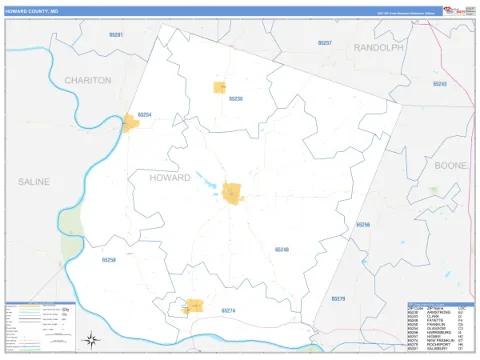Click the "HOWARD COUNTY, MO" map title

(32, 11)
